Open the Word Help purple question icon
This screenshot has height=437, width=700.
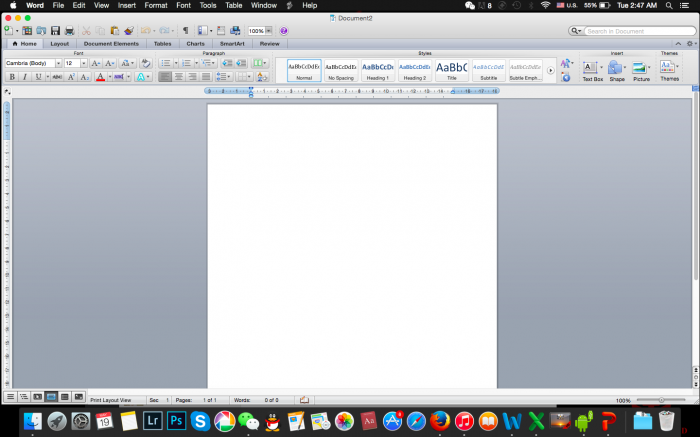(283, 31)
